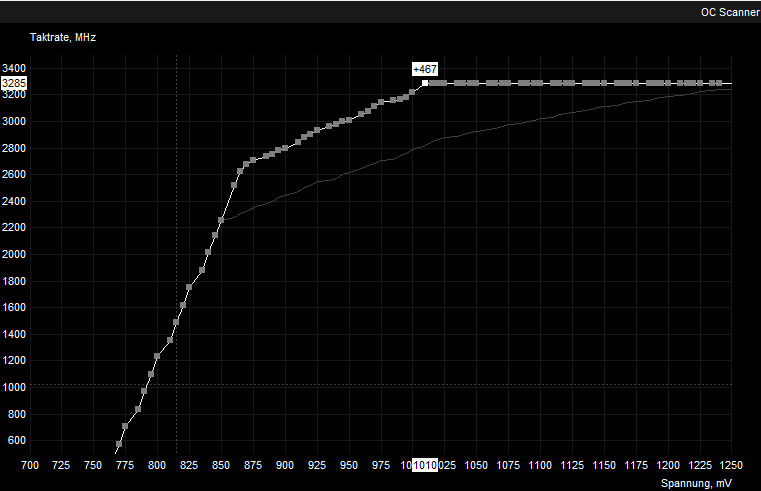Select the curve point at 925 mV
This screenshot has width=761, height=491.
click(317, 130)
